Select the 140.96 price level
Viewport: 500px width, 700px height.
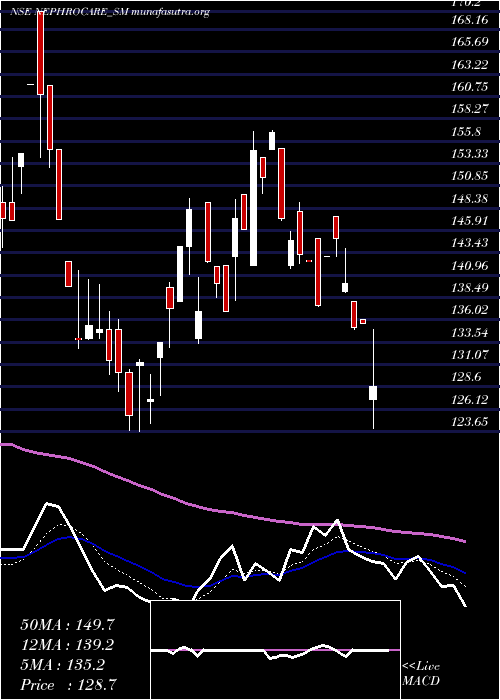tap(470, 265)
